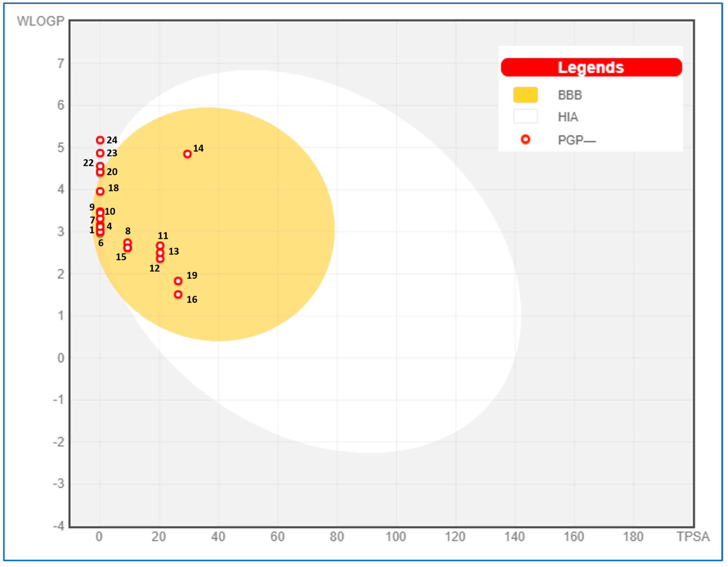The image size is (728, 567).
Task: Click the data point labeled 14
Action: (187, 154)
